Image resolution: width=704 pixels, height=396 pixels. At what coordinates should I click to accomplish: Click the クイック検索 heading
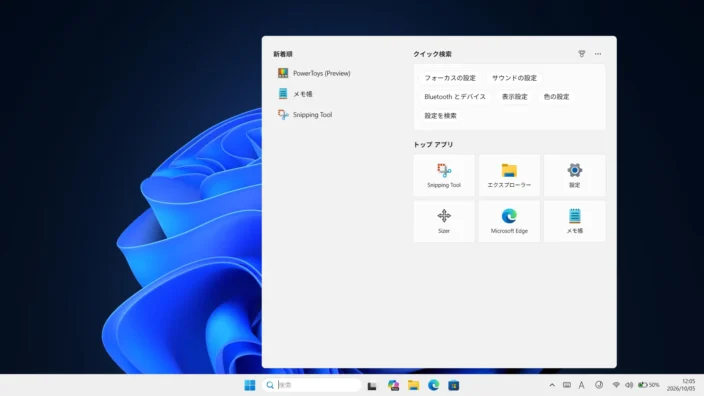coord(432,54)
